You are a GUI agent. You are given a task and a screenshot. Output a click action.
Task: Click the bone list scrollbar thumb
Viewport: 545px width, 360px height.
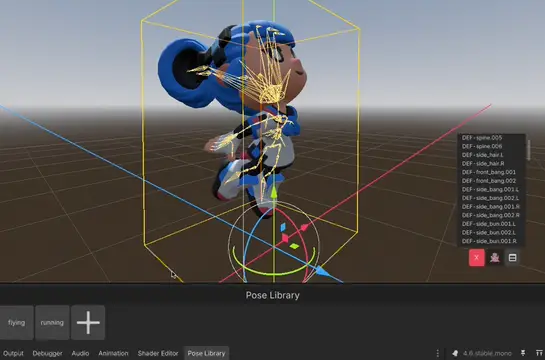(529, 150)
